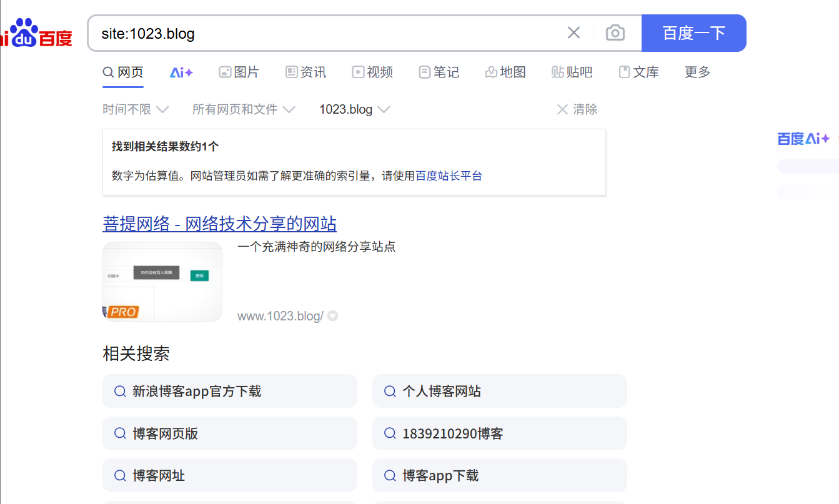The height and width of the screenshot is (504, 839).
Task: Click magnifier icon beside 个人博客网站
Action: tap(390, 392)
